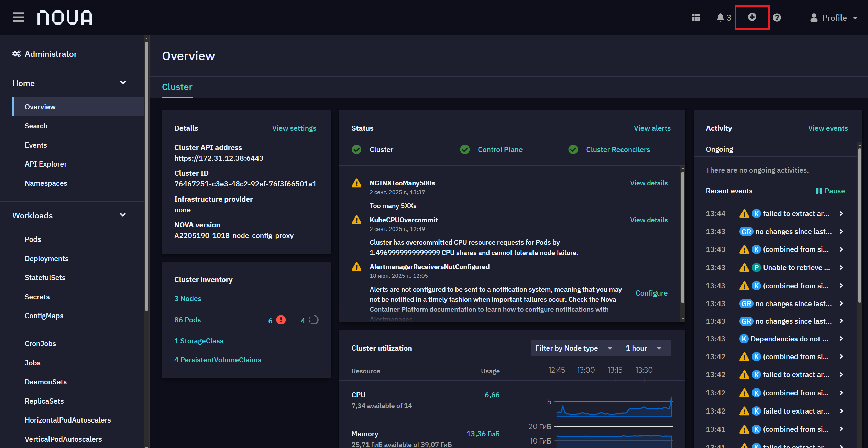Select the Cluster tab
Image resolution: width=868 pixels, height=448 pixels.
[177, 87]
